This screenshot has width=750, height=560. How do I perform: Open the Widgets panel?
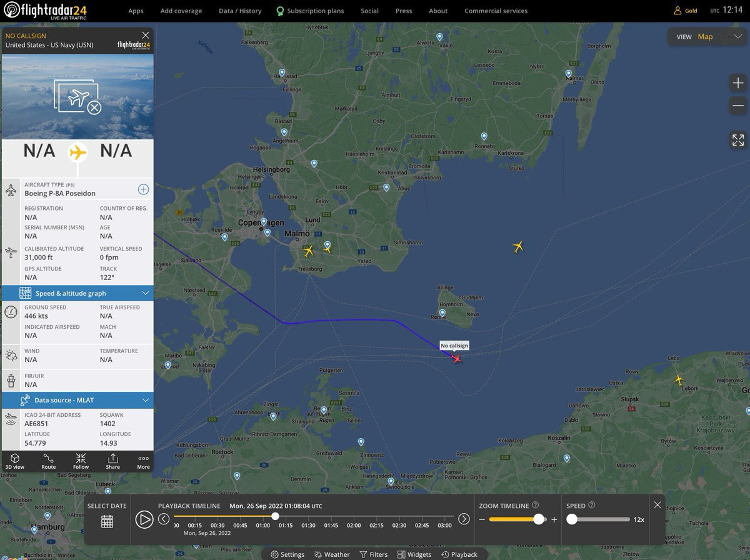pyautogui.click(x=414, y=554)
